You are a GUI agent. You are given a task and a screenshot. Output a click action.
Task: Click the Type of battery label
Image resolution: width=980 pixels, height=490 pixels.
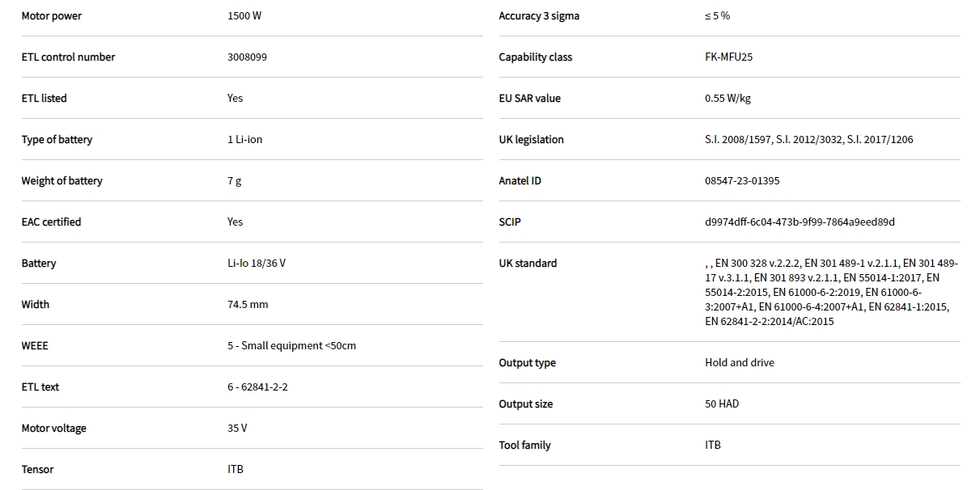click(57, 140)
